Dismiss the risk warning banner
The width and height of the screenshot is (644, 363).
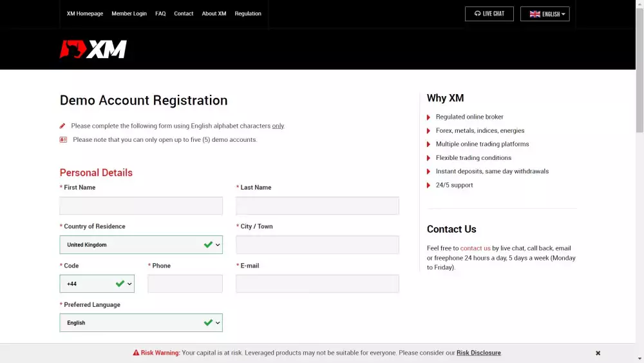pyautogui.click(x=598, y=353)
